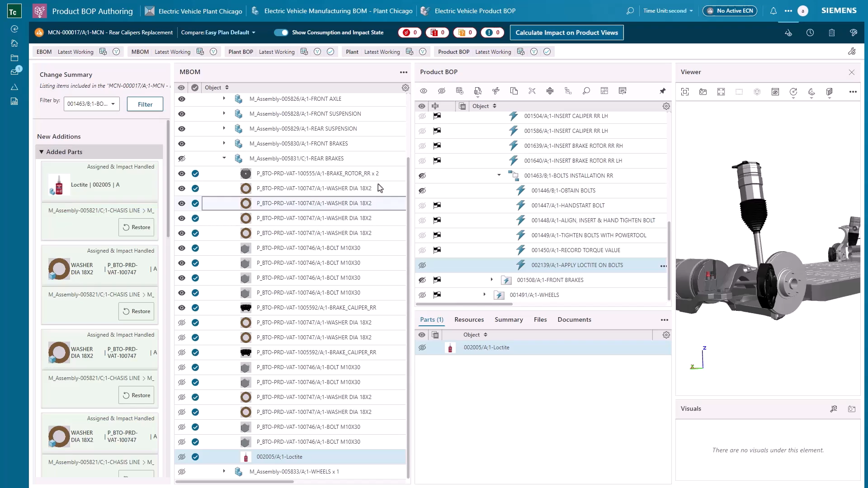Click the pin icon in Product BOP toolbar
This screenshot has height=488, width=868.
pyautogui.click(x=662, y=91)
